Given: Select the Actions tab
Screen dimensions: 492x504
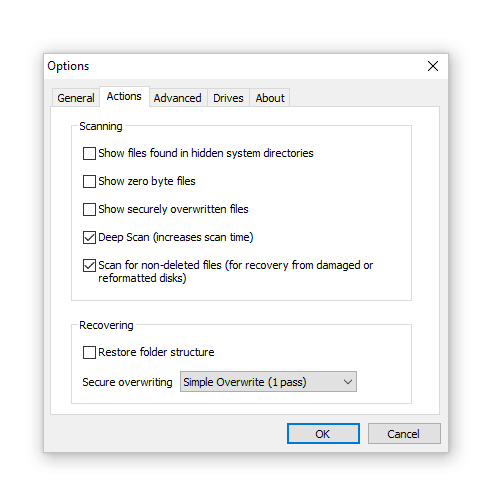Looking at the screenshot, I should pos(124,96).
